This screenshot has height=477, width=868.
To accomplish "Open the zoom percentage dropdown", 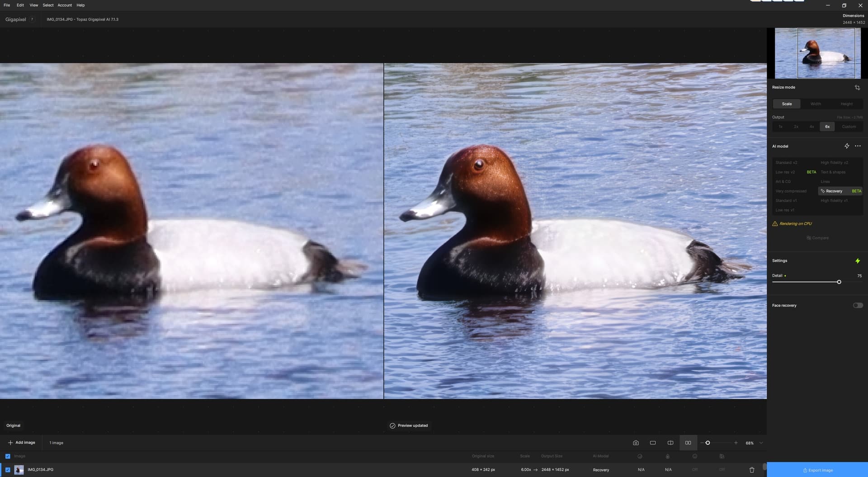I will (x=761, y=443).
